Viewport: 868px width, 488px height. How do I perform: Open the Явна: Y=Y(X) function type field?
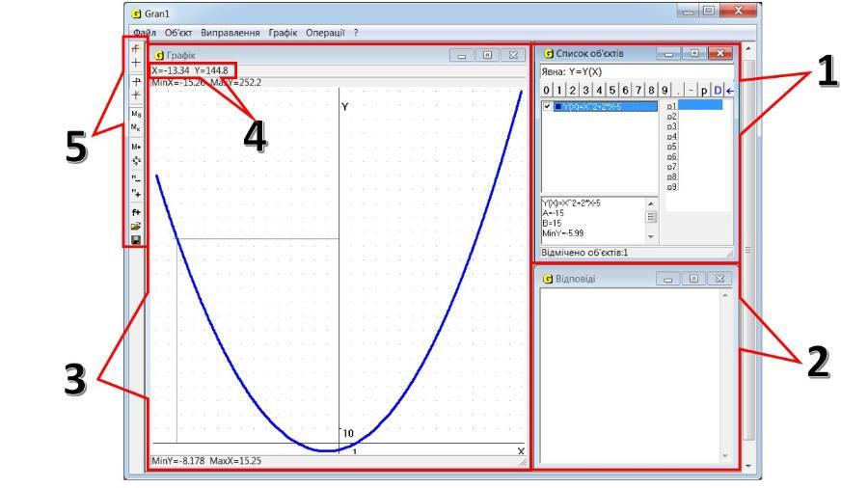tap(637, 72)
